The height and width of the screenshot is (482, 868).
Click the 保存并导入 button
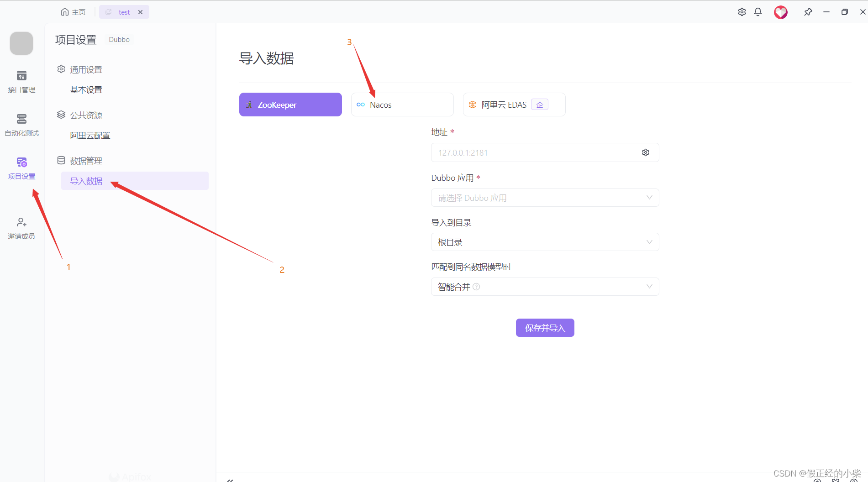[545, 328]
